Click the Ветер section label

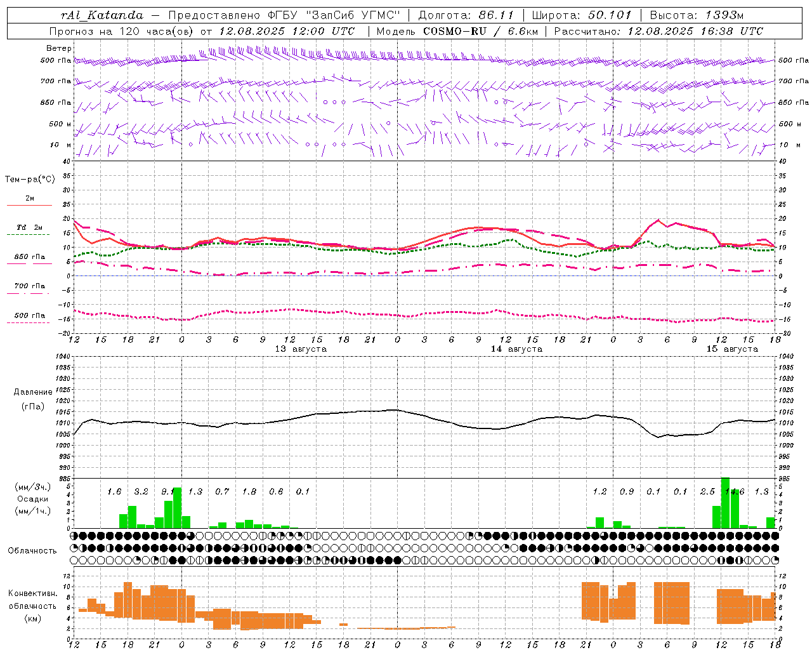coord(59,48)
